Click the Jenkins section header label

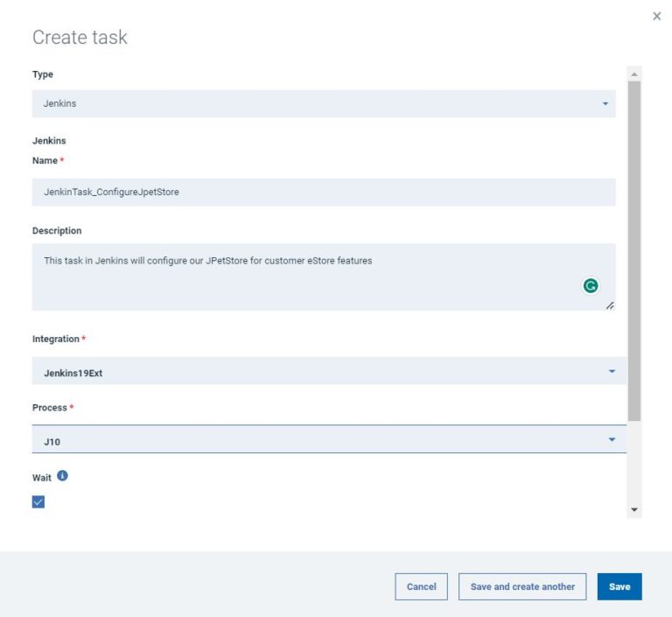click(49, 141)
